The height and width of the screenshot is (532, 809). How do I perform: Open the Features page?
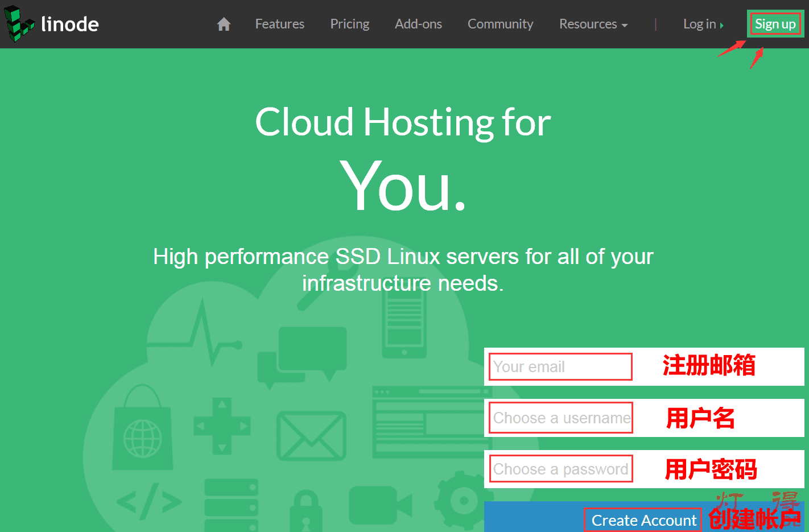click(x=279, y=24)
